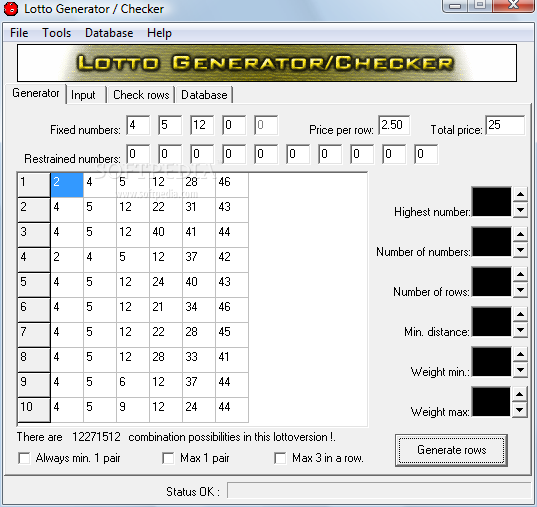537x507 pixels.
Task: Click the Total price field
Action: point(505,125)
